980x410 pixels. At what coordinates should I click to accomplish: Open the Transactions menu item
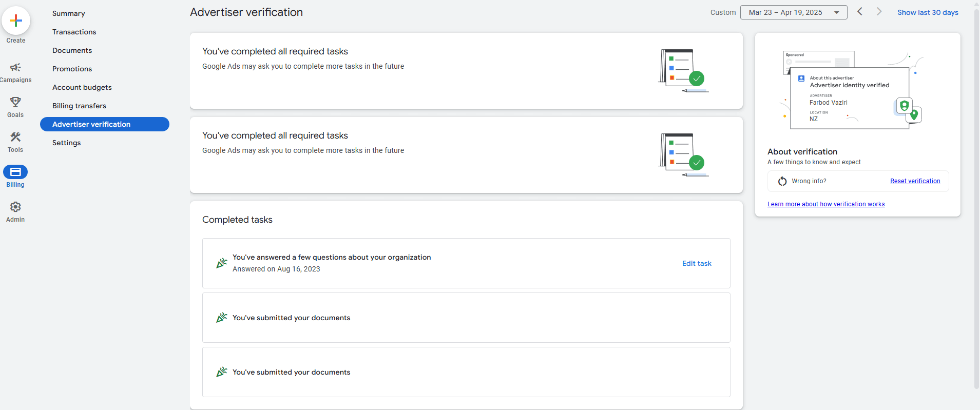pos(74,32)
